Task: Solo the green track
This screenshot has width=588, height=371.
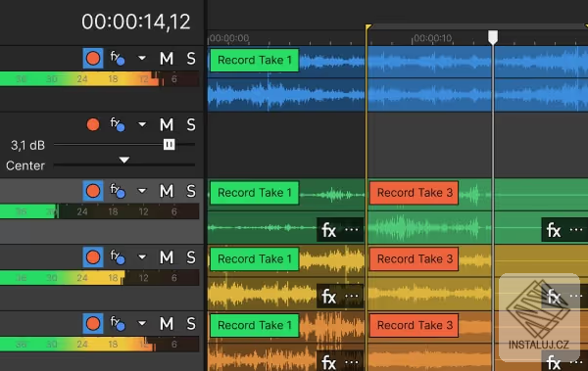Action: [x=191, y=191]
